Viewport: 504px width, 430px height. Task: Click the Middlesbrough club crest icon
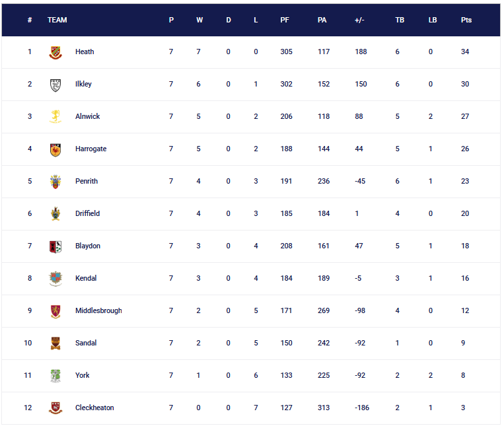pyautogui.click(x=56, y=311)
